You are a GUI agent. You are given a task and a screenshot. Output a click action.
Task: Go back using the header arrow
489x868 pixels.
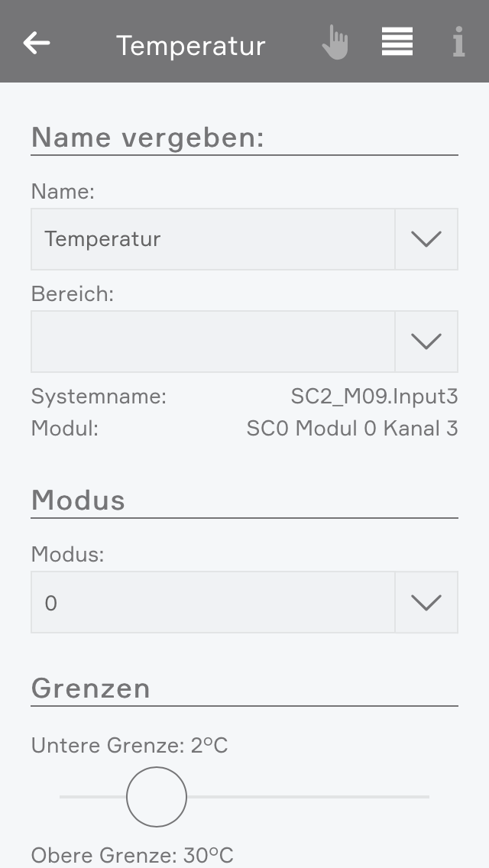pyautogui.click(x=37, y=43)
